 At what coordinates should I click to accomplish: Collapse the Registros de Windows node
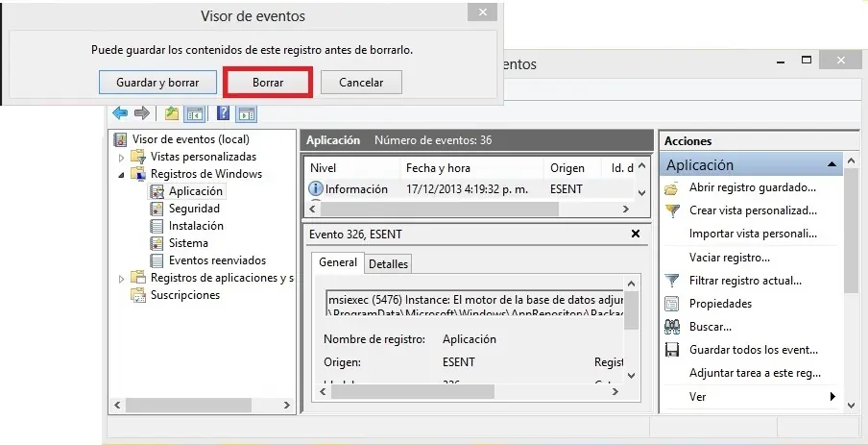[122, 175]
